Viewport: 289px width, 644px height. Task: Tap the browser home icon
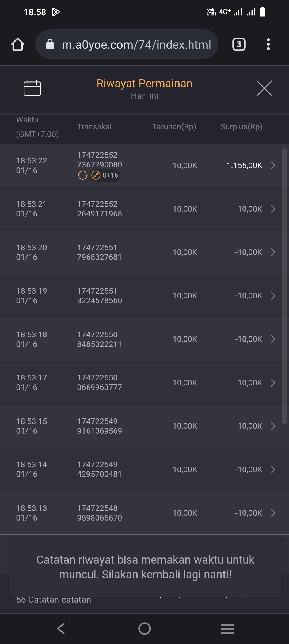[18, 44]
